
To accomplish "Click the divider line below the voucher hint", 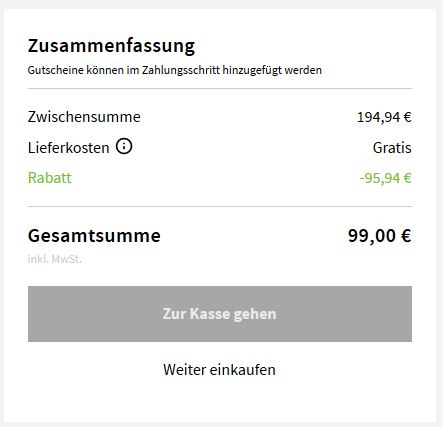I will [220, 89].
